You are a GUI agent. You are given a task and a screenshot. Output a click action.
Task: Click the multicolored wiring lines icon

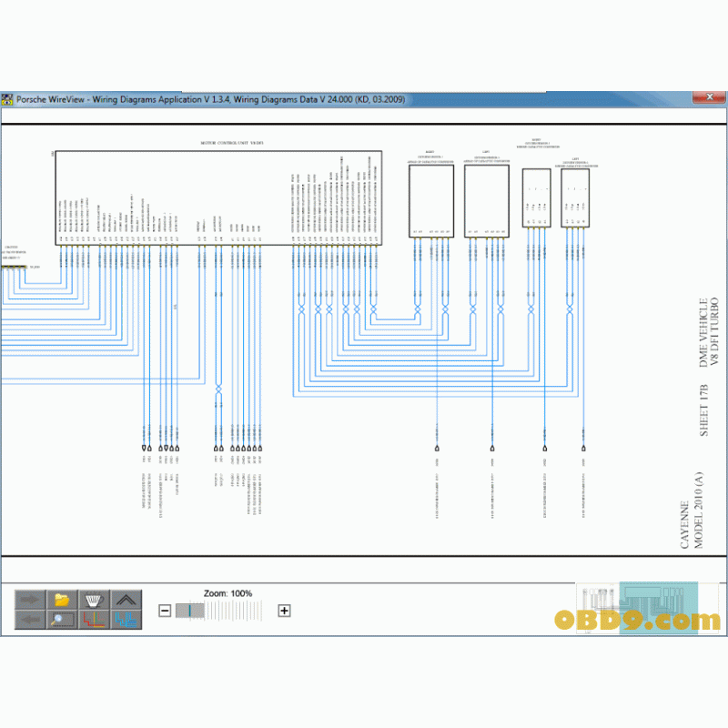pos(95,620)
